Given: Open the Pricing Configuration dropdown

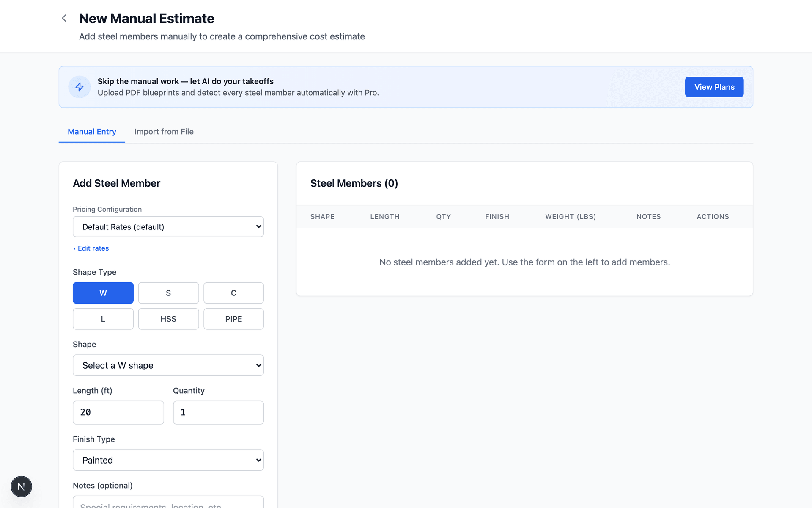Looking at the screenshot, I should tap(168, 227).
